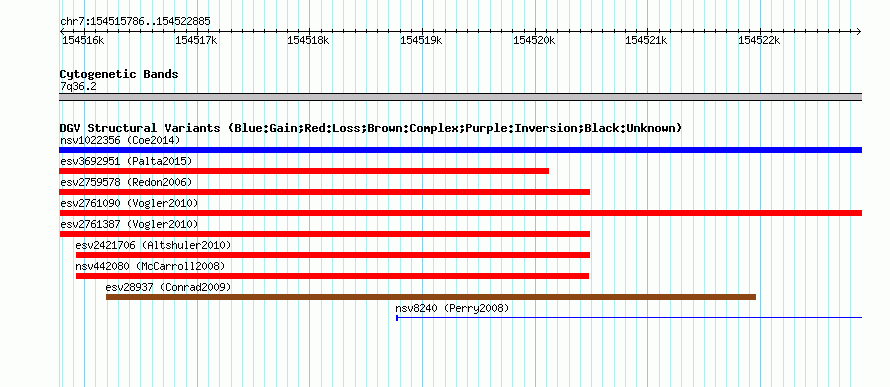
Task: Click the ruler's left arrowhead
Action: (62, 32)
